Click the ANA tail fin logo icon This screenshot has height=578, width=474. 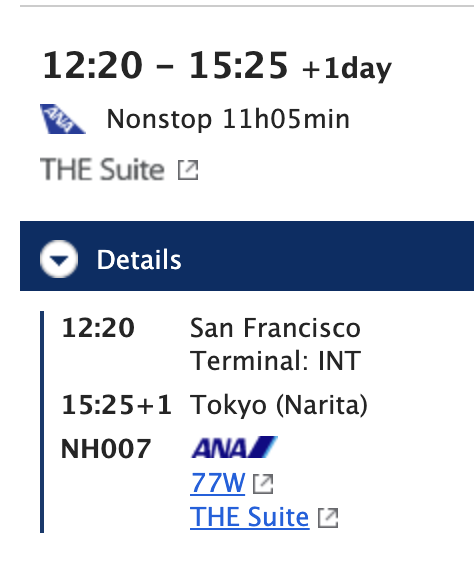click(63, 119)
